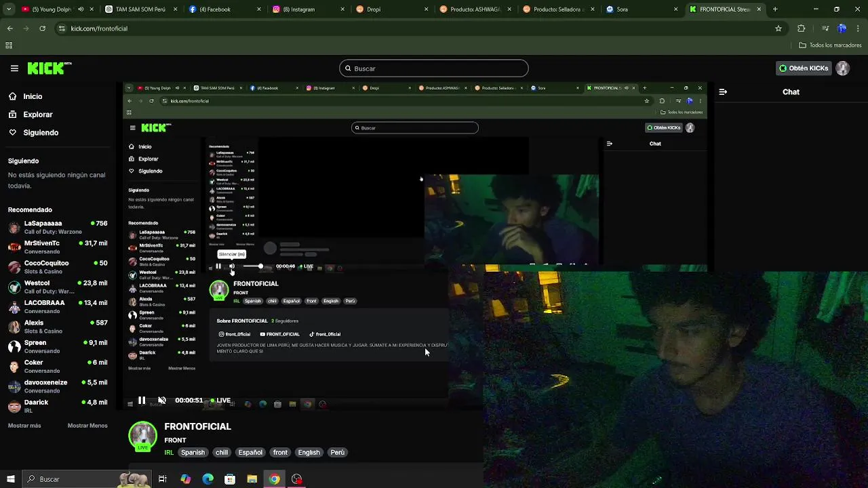Open recommended channel Daarick

pyautogui.click(x=58, y=406)
